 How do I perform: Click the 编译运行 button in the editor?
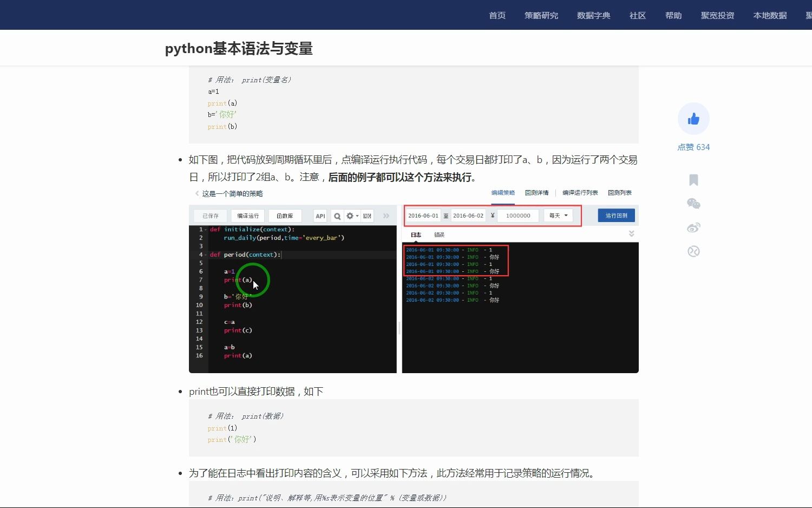(248, 216)
